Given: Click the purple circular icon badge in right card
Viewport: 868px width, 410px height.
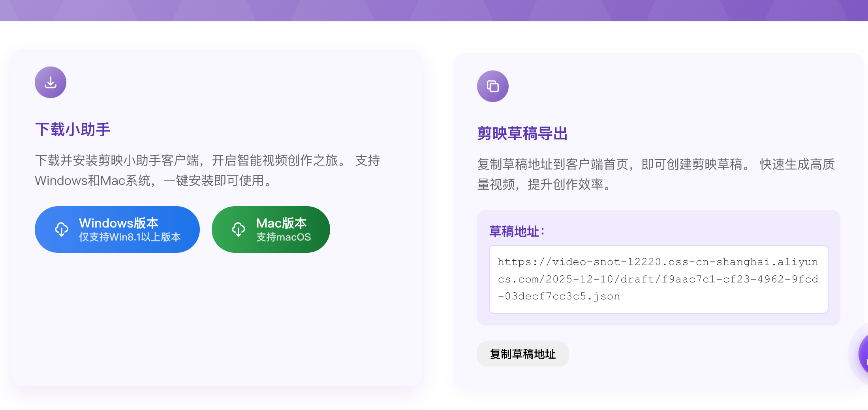Looking at the screenshot, I should coord(492,86).
